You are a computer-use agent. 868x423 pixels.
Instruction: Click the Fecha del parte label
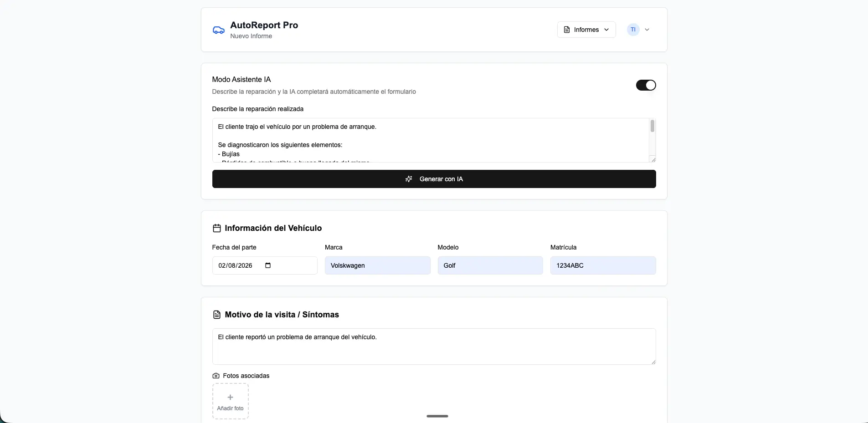click(x=234, y=247)
